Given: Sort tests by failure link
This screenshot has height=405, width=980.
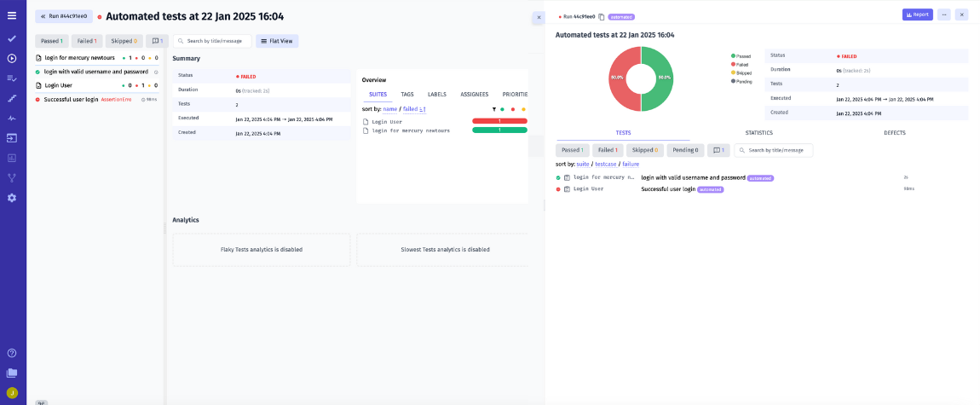Looking at the screenshot, I should pos(631,164).
